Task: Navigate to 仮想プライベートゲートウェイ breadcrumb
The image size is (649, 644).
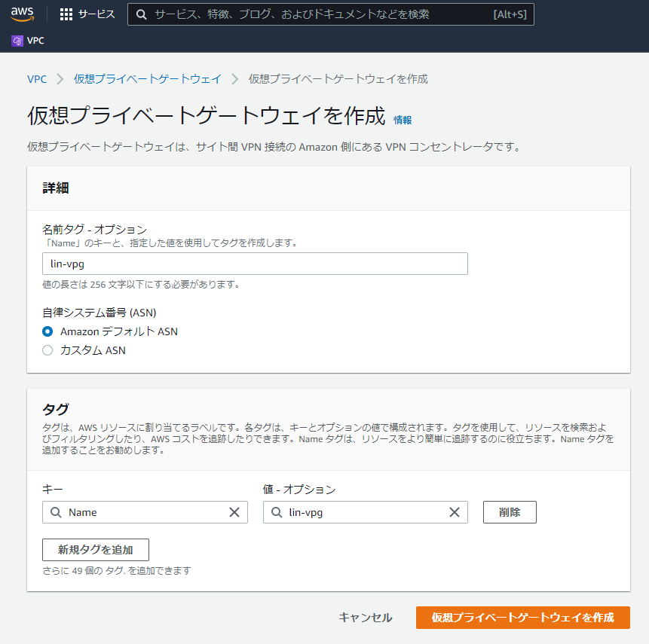Action: [x=147, y=79]
